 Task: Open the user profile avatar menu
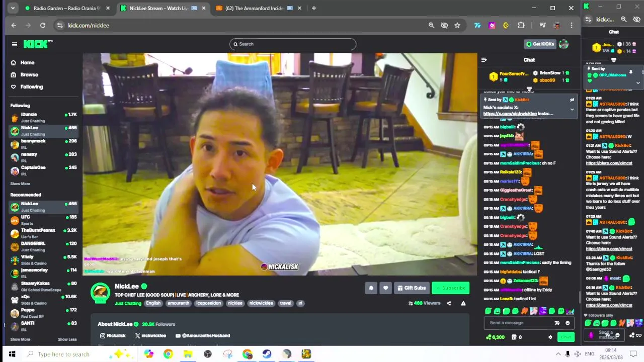(x=563, y=44)
